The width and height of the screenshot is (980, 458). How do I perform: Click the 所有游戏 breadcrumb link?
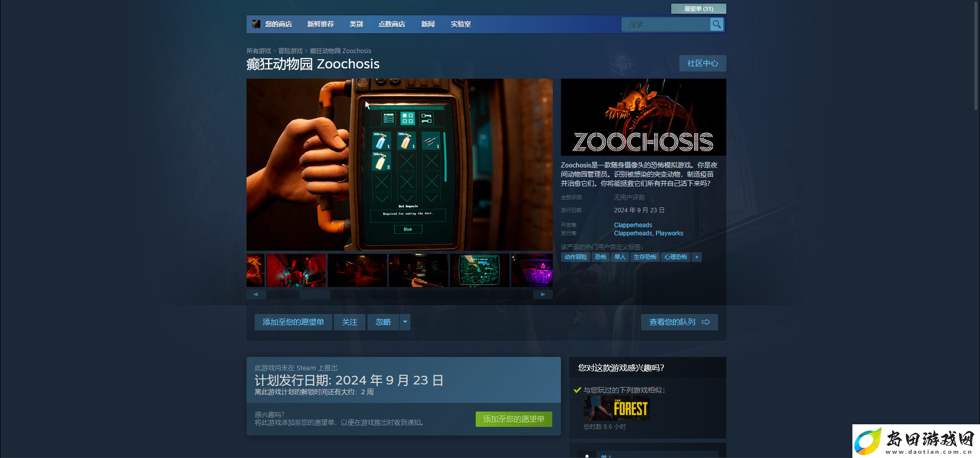(259, 51)
